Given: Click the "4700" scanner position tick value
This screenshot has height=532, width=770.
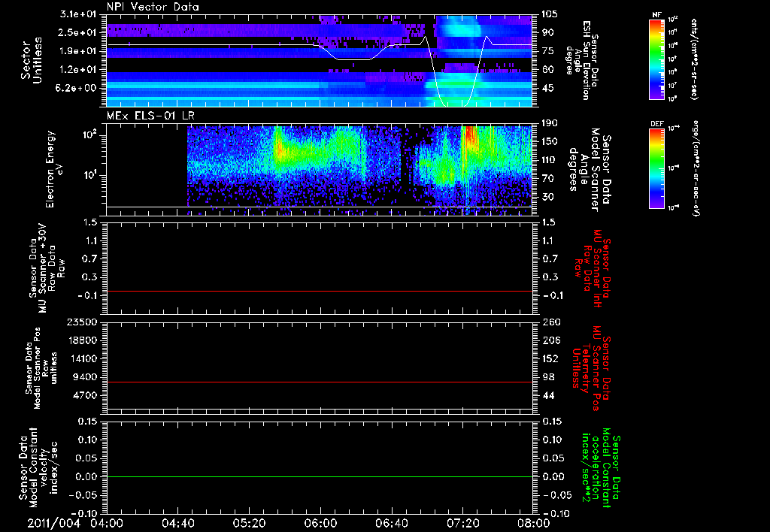Looking at the screenshot, I should (86, 395).
